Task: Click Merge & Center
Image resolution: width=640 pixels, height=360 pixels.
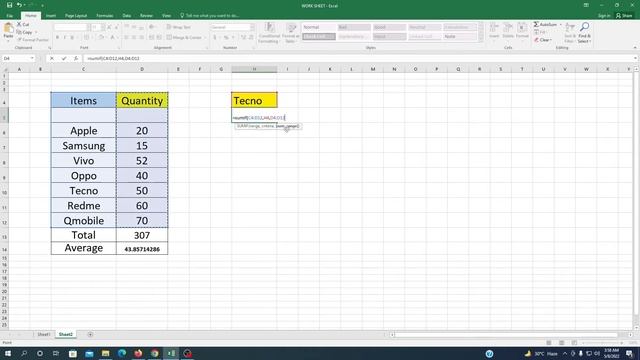Action: click(184, 38)
